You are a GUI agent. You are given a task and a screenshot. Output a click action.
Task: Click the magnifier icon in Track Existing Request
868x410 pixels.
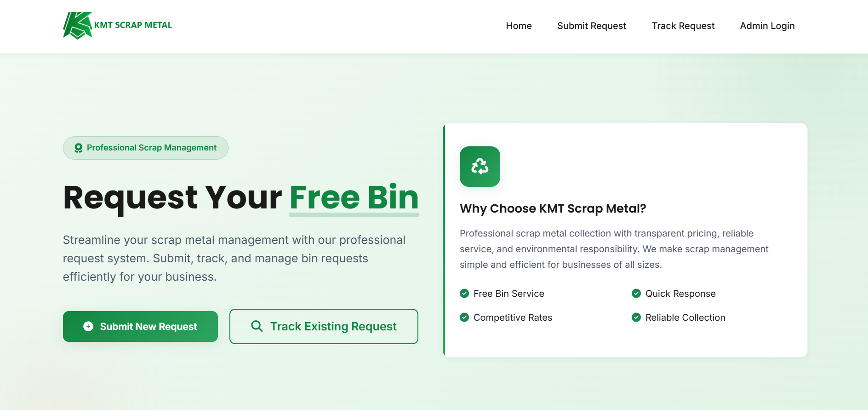(x=256, y=326)
